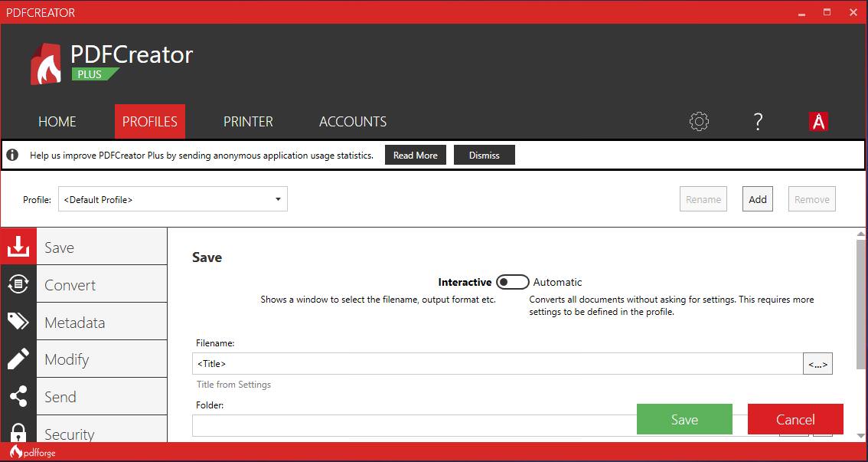Click the pdfforge logo in footer

pyautogui.click(x=33, y=452)
